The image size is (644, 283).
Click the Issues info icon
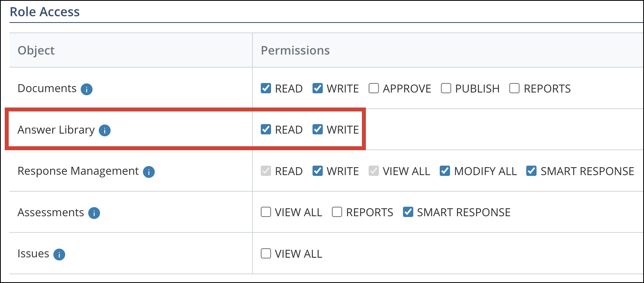pyautogui.click(x=60, y=255)
